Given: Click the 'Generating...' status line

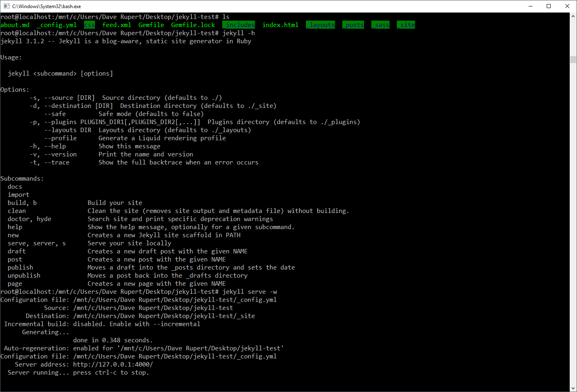Looking at the screenshot, I should (x=46, y=332).
